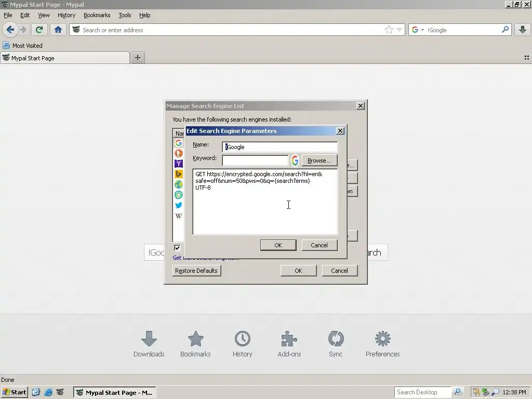
Task: Open History clock shortcut on start page
Action: pyautogui.click(x=242, y=344)
